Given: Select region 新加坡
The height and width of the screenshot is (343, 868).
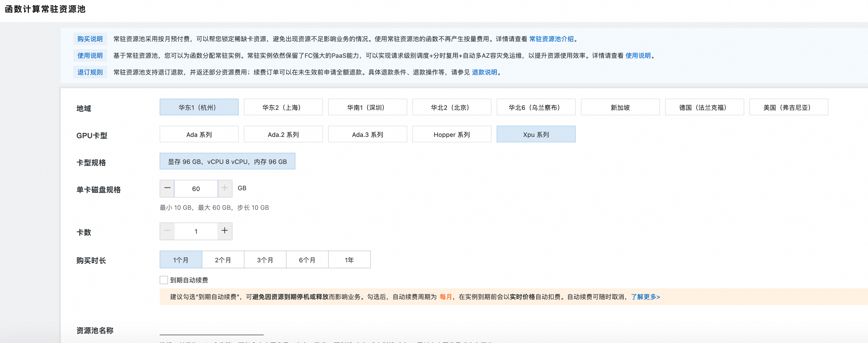Looking at the screenshot, I should [x=620, y=107].
